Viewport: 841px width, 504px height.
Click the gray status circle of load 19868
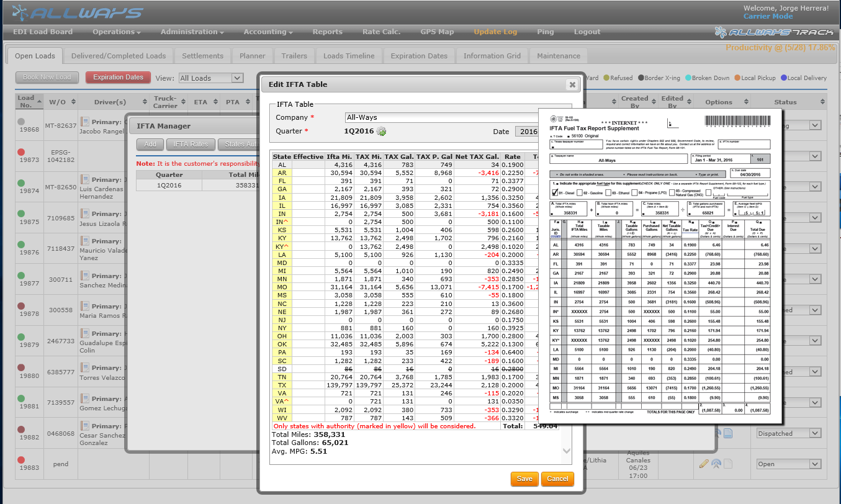coord(21,122)
